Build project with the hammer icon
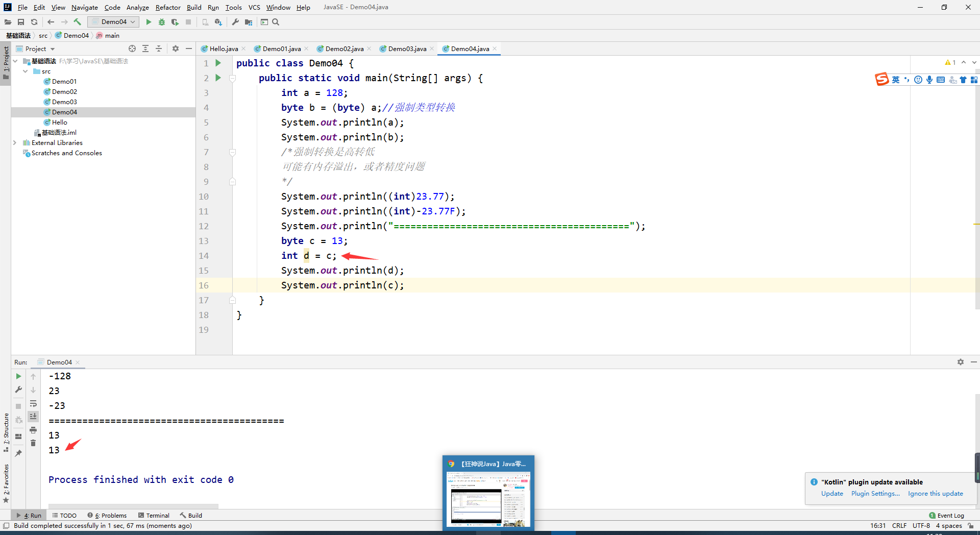 point(78,22)
